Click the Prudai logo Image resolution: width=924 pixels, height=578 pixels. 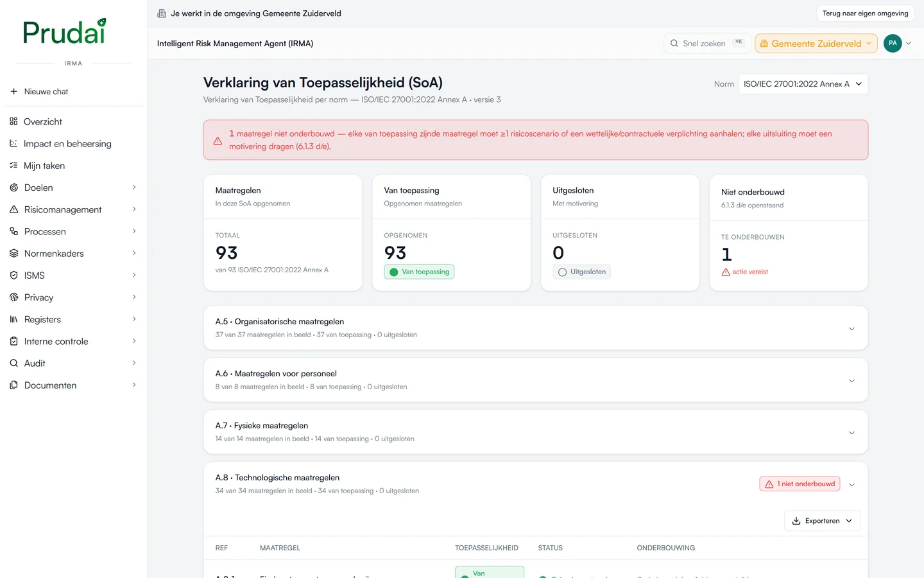64,31
